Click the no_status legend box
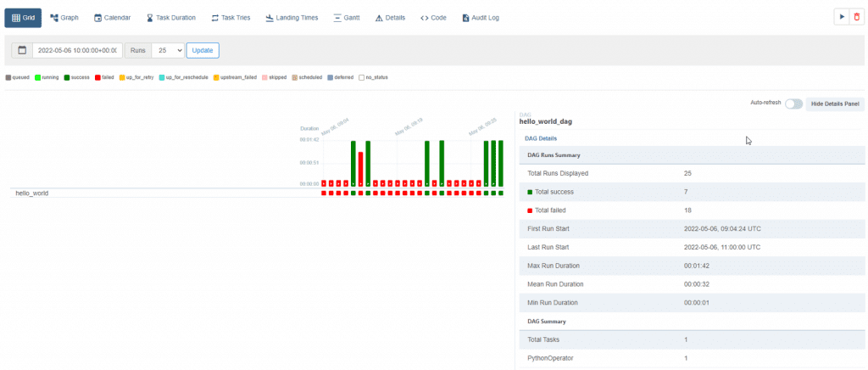This screenshot has width=868, height=370. coord(361,77)
